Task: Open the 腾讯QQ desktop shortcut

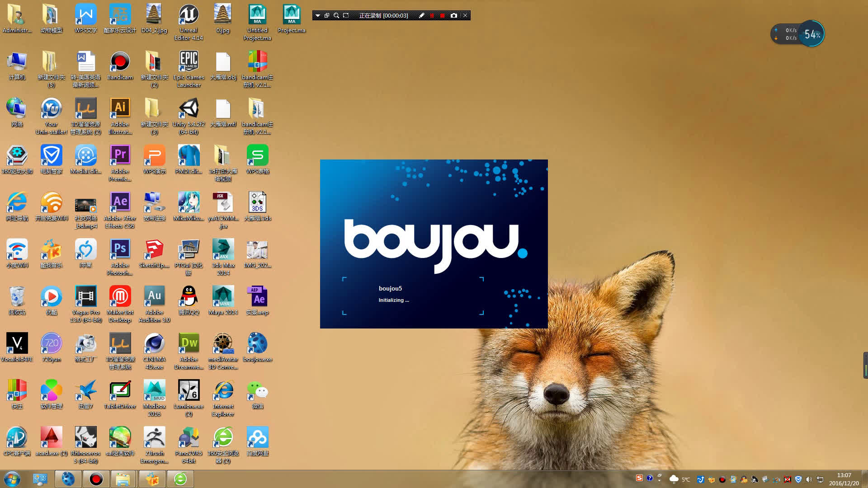Action: point(189,300)
